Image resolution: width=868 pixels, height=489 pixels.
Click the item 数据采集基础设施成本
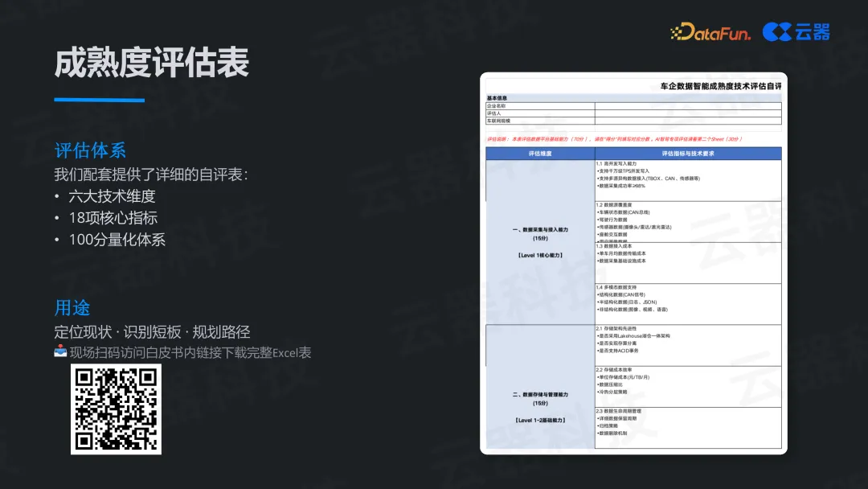coord(621,261)
